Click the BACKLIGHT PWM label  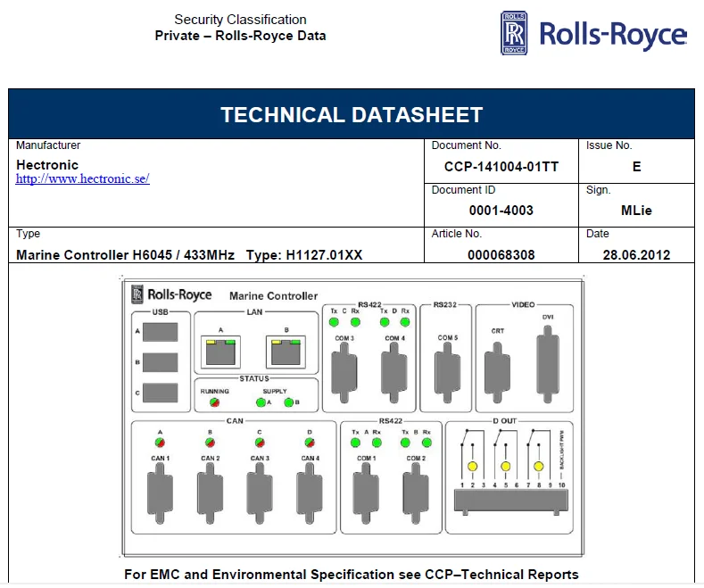(561, 451)
